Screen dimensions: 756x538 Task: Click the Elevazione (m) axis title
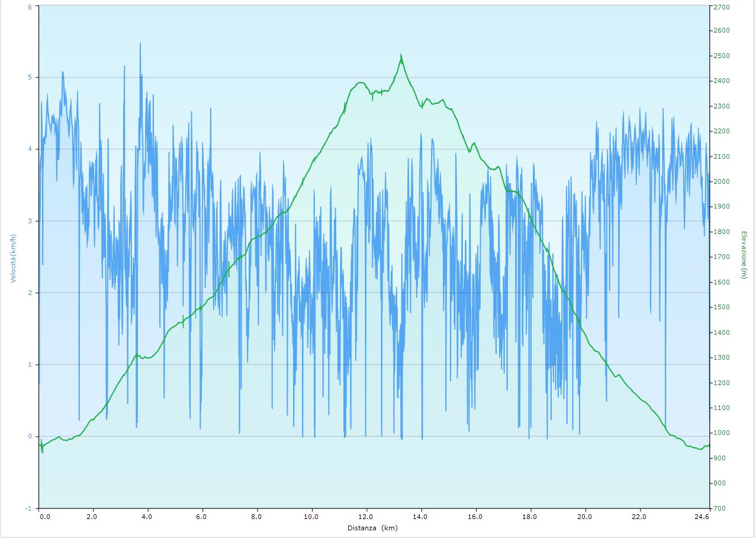(744, 256)
